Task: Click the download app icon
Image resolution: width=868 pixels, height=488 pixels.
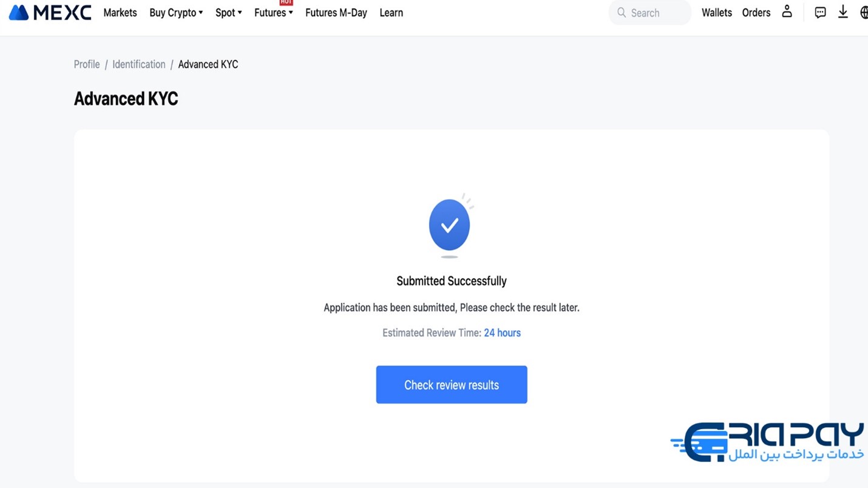Action: point(843,12)
